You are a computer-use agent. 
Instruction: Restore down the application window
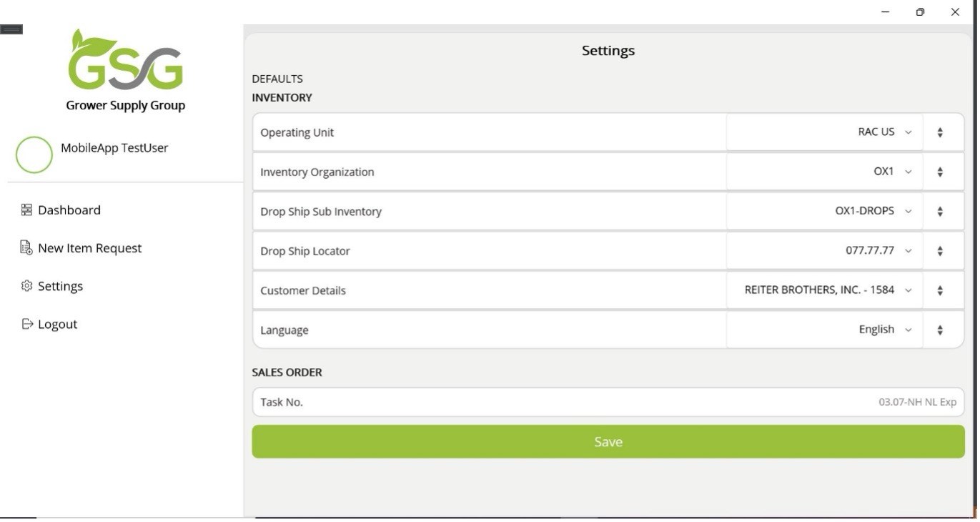coord(920,12)
